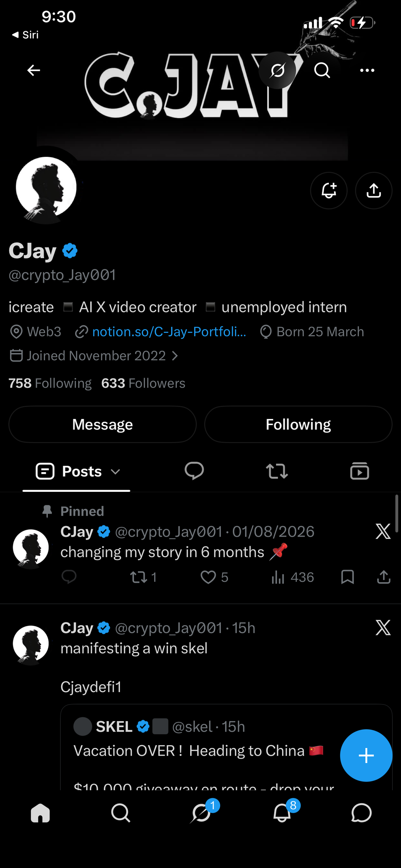Viewport: 401px width, 868px height.
Task: Share profile via upload arrow button
Action: coord(373,190)
